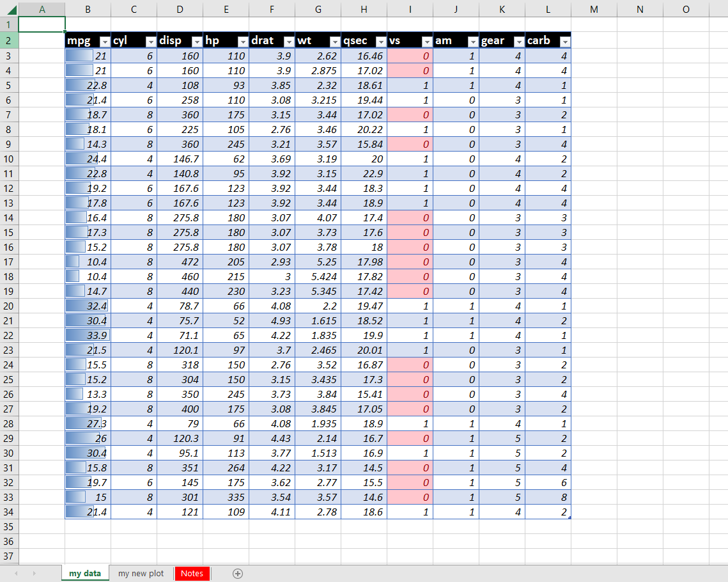
Task: Select row 1 header
Action: click(x=9, y=24)
